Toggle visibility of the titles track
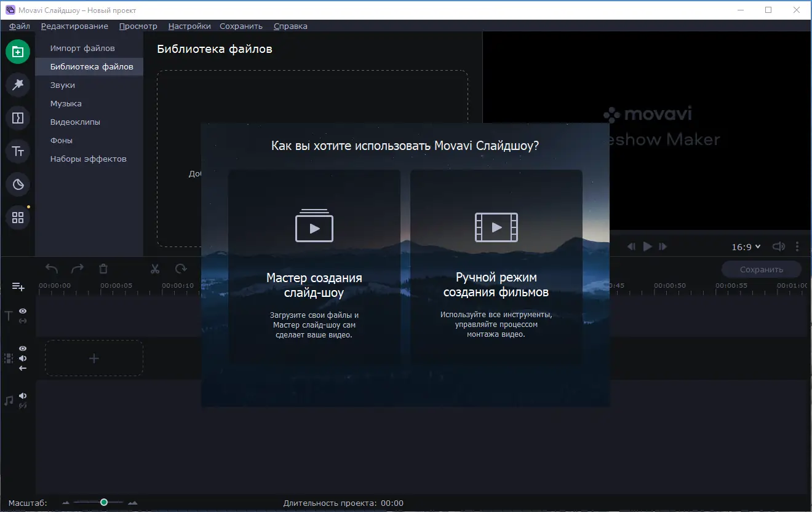The height and width of the screenshot is (512, 812). pyautogui.click(x=23, y=311)
